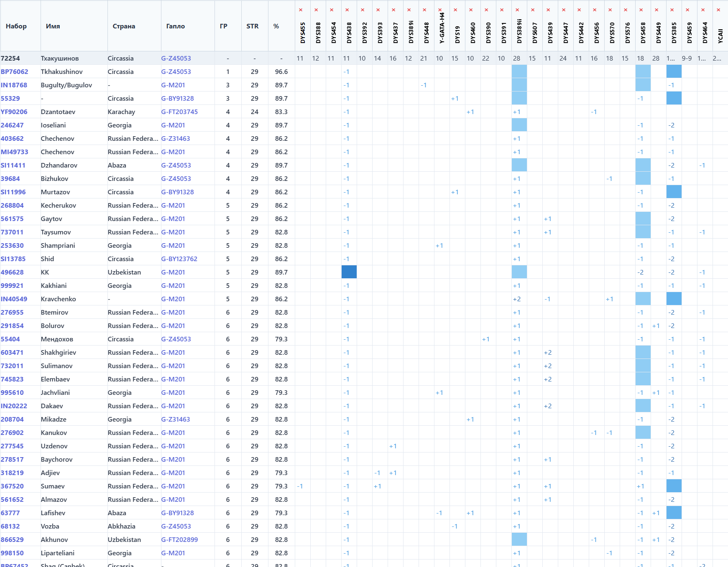Click the red X above DYS439
Image resolution: width=728 pixels, height=567 pixels.
coord(548,10)
